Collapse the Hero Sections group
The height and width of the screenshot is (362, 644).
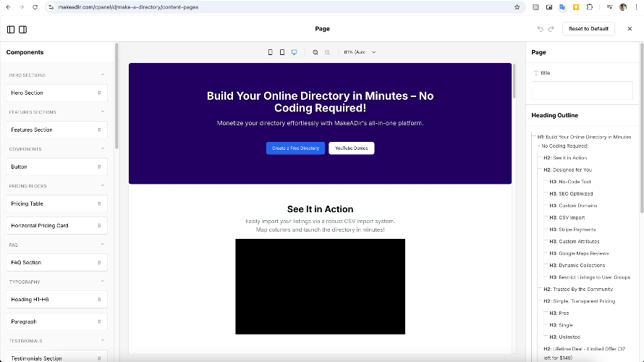[x=103, y=75]
